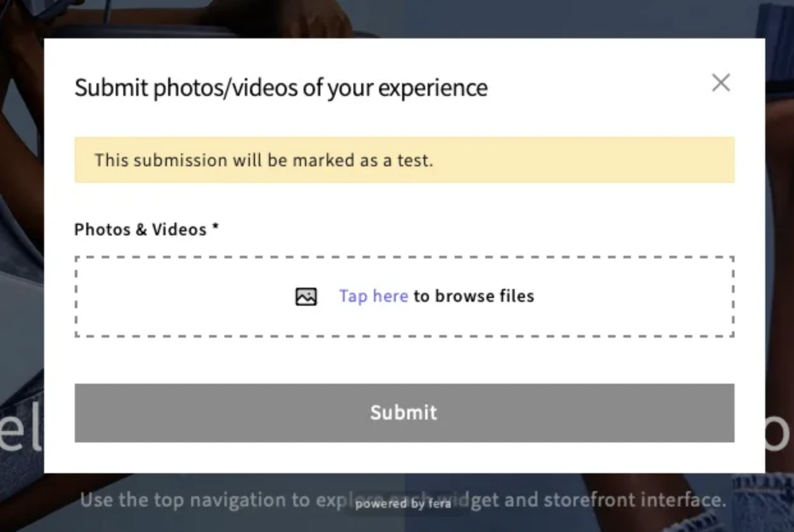Click the Photos & Videos field label
794x532 pixels.
point(141,230)
